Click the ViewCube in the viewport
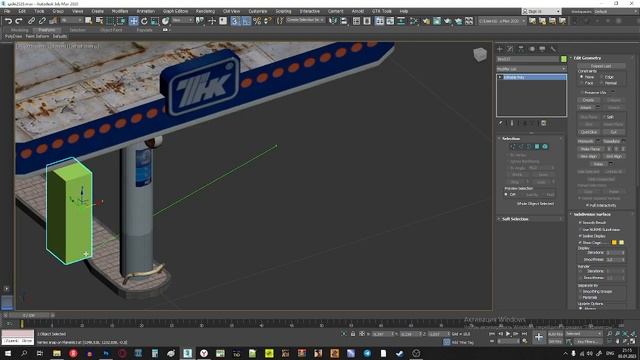This screenshot has height=360, width=640. click(480, 55)
